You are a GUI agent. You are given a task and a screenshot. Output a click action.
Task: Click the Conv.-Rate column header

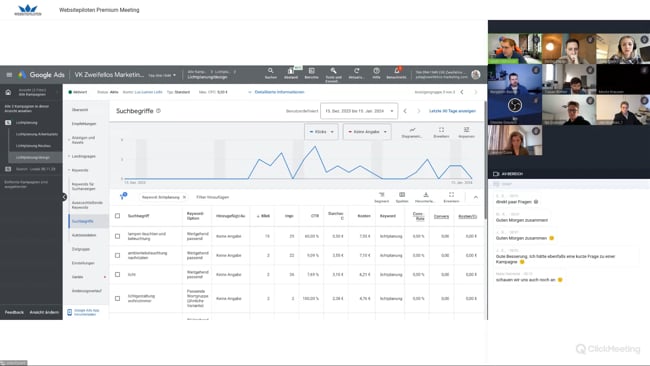pos(419,216)
